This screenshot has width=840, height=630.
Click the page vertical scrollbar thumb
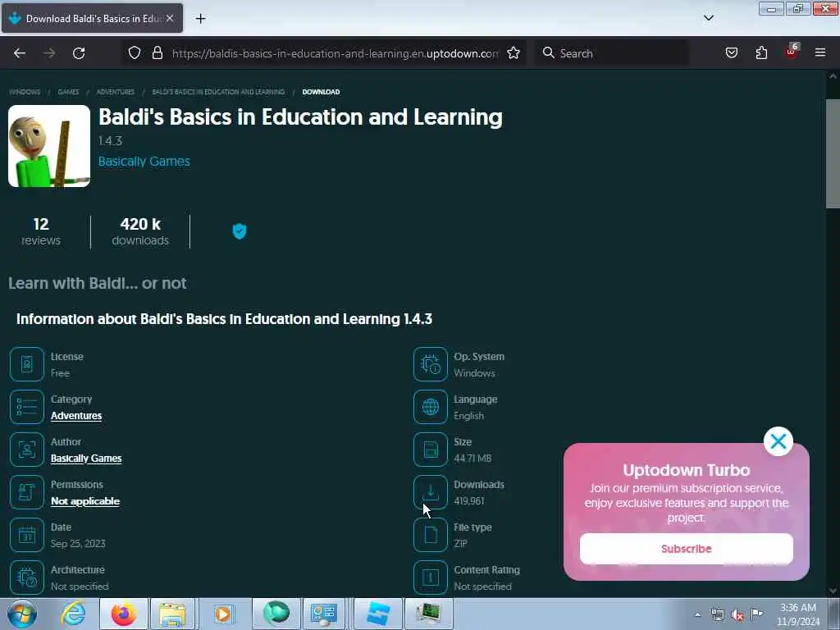[833, 153]
